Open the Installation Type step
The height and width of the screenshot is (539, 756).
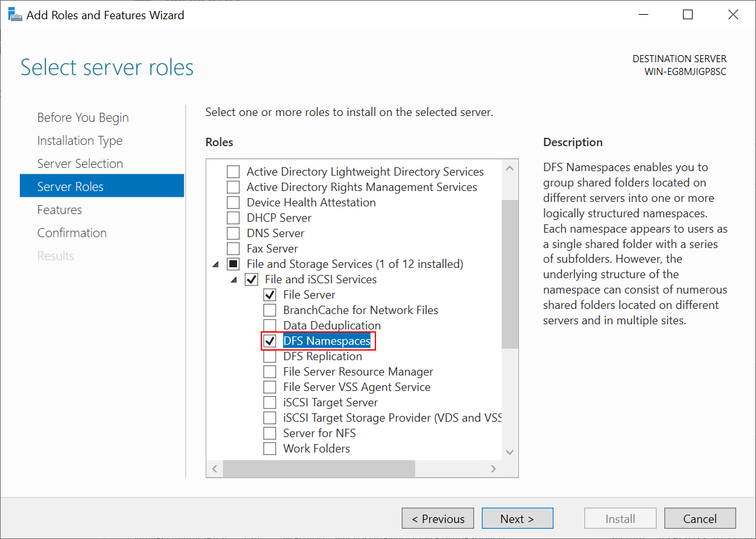click(79, 140)
